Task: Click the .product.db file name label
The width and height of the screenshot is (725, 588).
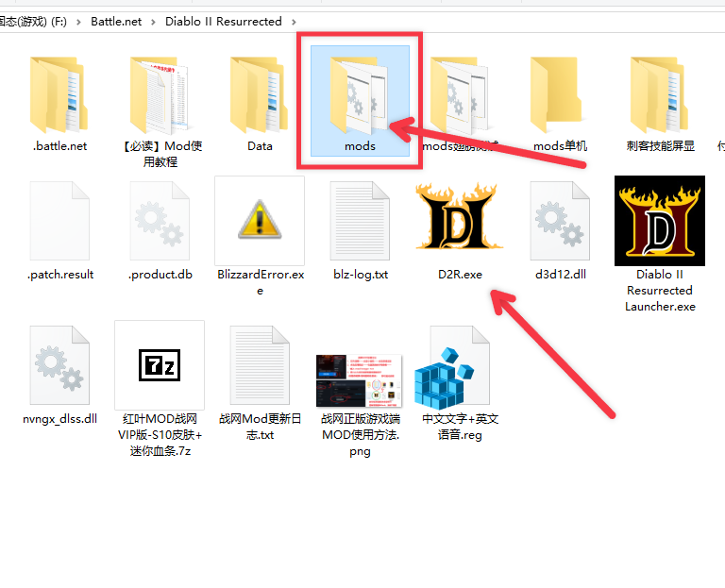Action: point(160,275)
